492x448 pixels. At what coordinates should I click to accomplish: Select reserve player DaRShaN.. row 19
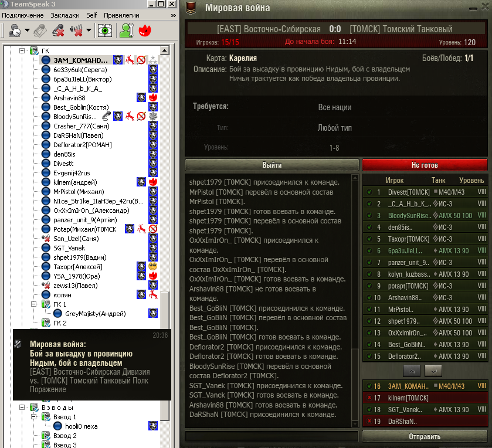pos(425,422)
